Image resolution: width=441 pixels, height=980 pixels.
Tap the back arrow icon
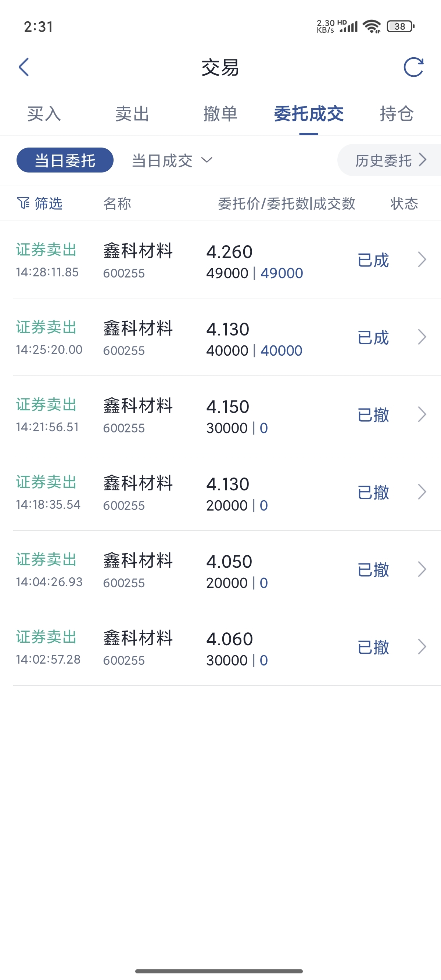[24, 67]
